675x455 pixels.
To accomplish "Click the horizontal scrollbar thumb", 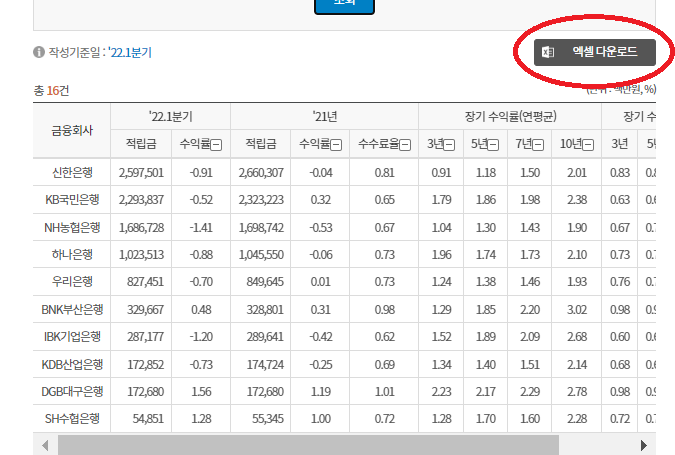I will tap(308, 445).
